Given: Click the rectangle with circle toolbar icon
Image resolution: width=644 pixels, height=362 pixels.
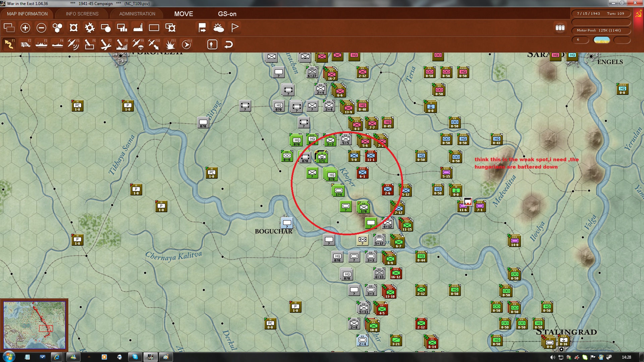Looking at the screenshot, I should [106, 27].
